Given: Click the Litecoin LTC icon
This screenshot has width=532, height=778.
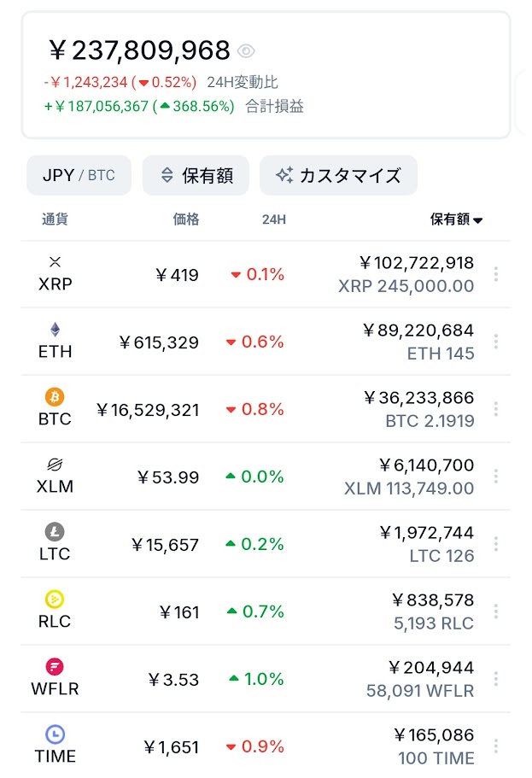Looking at the screenshot, I should [56, 532].
